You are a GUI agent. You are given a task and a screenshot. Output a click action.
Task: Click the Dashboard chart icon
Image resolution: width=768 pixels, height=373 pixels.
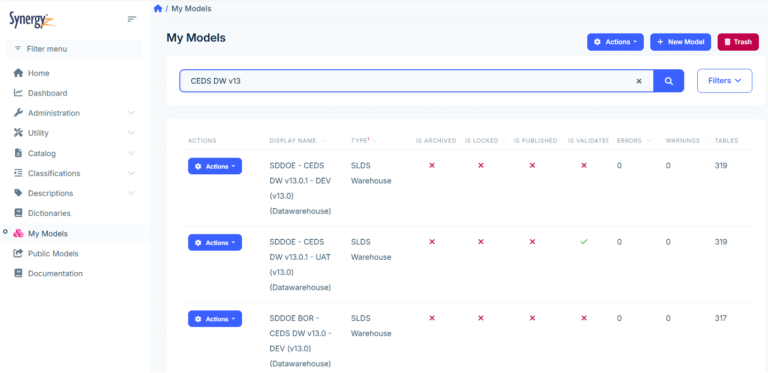18,93
